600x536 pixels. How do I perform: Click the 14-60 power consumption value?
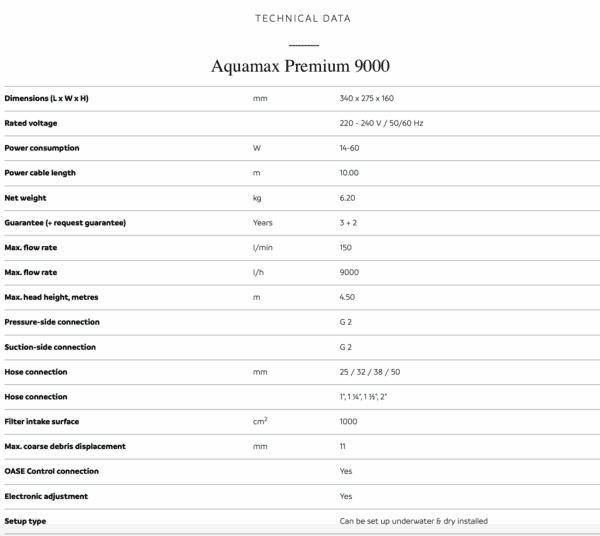(349, 148)
